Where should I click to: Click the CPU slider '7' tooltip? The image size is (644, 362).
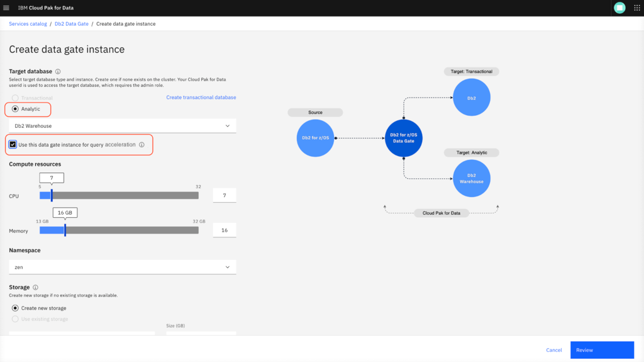[x=52, y=178]
